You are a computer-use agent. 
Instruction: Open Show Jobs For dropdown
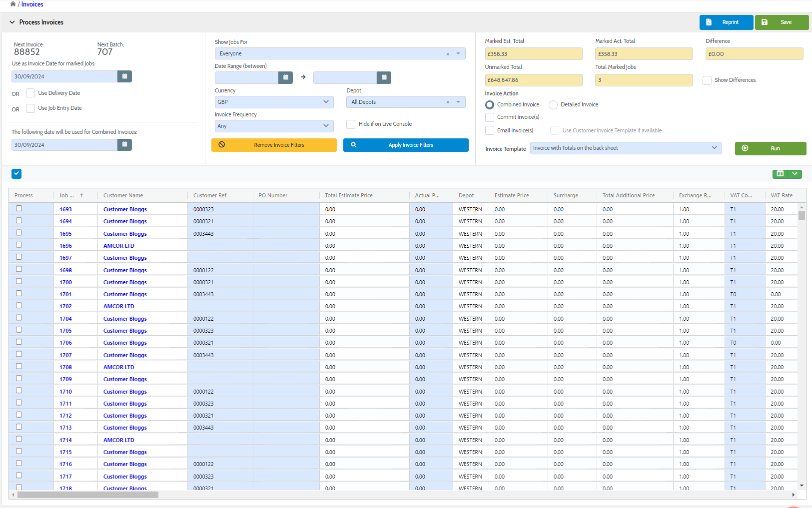click(x=458, y=53)
